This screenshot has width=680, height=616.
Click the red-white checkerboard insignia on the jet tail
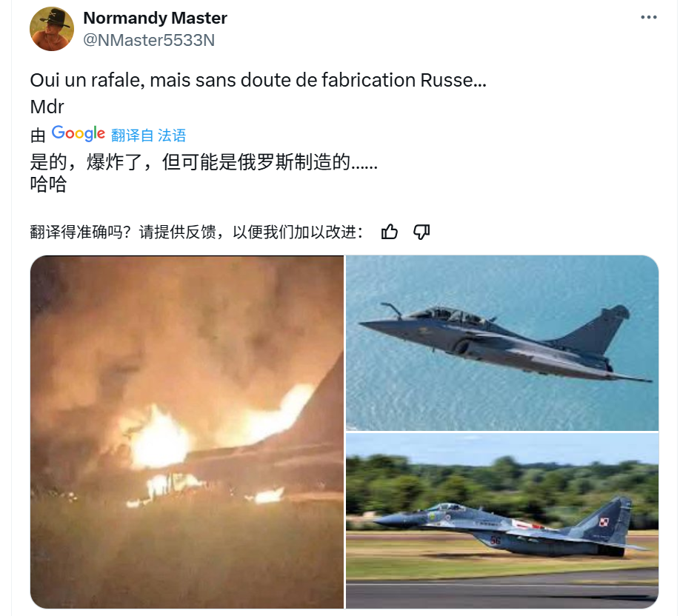click(x=603, y=522)
